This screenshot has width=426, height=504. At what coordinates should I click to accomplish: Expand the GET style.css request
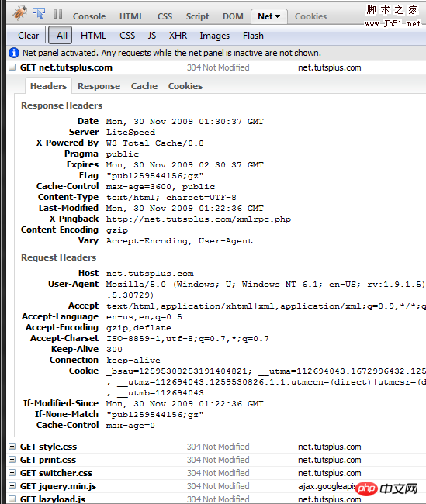[12, 446]
